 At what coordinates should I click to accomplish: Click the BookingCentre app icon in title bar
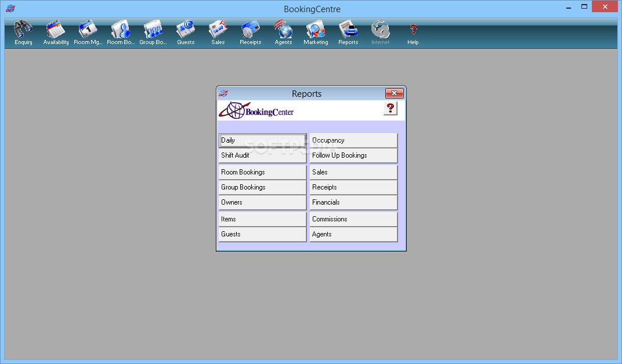(x=10, y=8)
